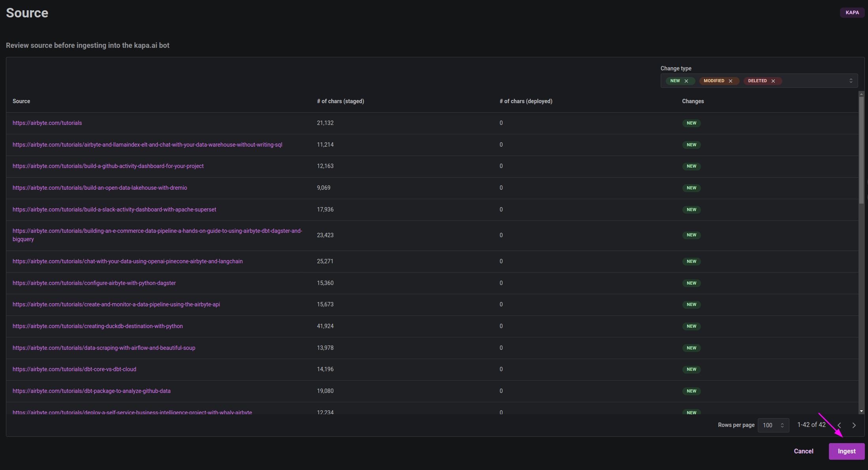Screen dimensions: 868x470
Task: Open the build-an-open-data-lakehouse-with-dremio link
Action: pos(100,188)
